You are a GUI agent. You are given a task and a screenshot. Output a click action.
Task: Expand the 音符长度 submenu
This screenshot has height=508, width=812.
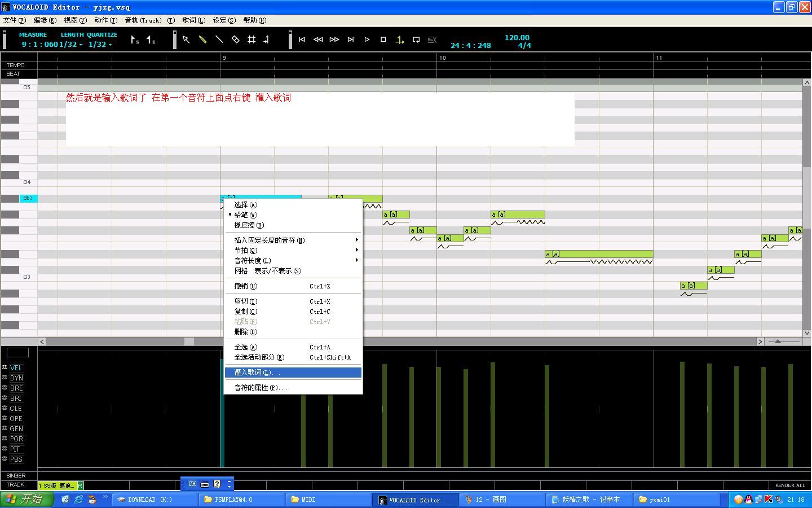coord(293,260)
